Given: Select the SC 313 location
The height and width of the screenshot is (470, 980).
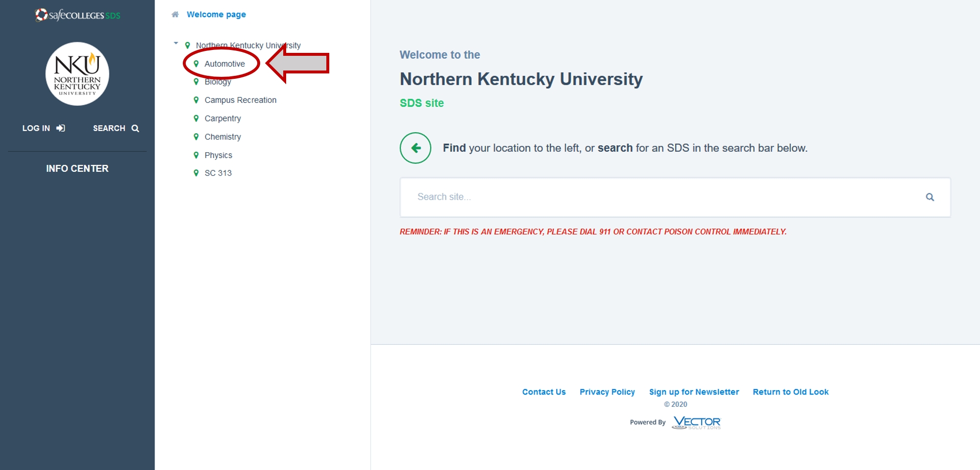Looking at the screenshot, I should [x=218, y=173].
